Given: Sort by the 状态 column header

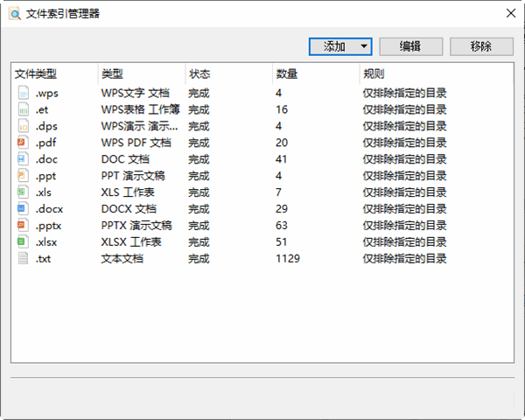Looking at the screenshot, I should (x=229, y=73).
